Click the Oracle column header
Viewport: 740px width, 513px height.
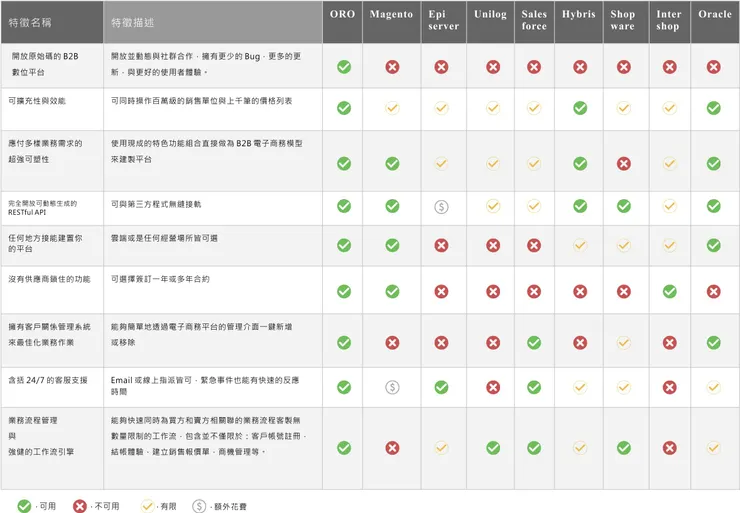point(715,22)
